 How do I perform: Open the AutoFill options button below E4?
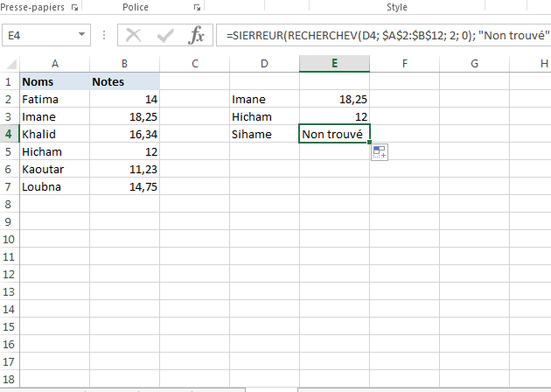point(380,152)
